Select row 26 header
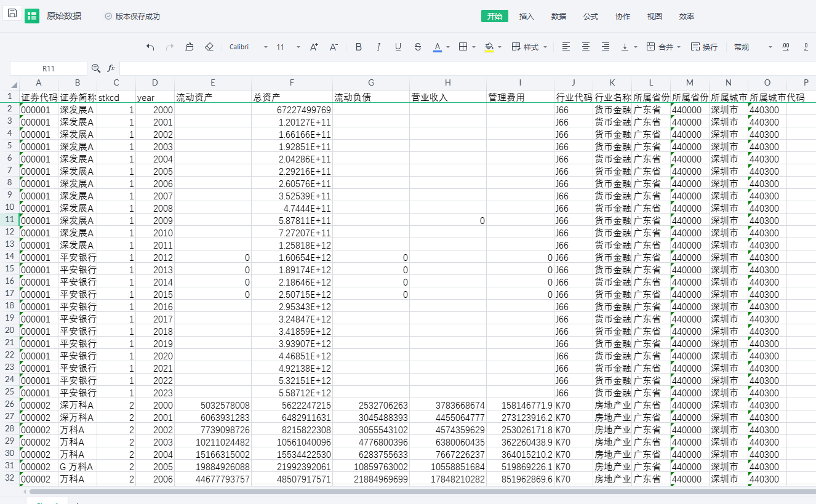 click(10, 404)
